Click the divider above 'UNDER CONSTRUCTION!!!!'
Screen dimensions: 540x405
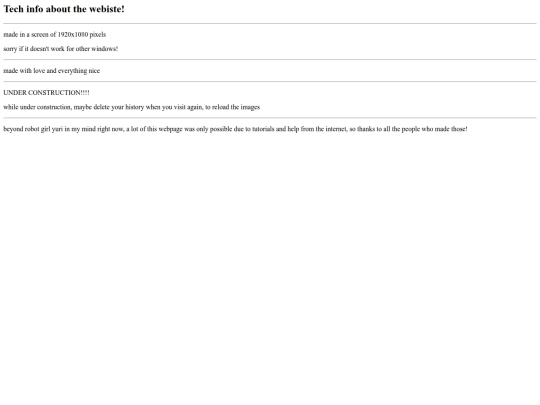[x=270, y=82]
